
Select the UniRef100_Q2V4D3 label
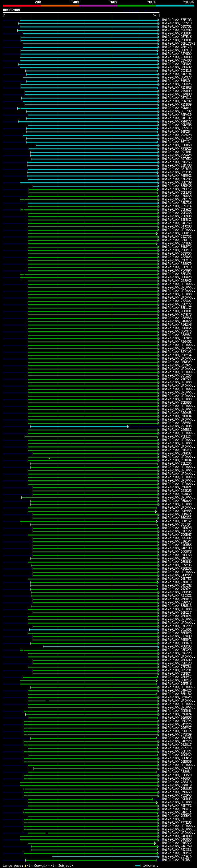coord(177,60)
